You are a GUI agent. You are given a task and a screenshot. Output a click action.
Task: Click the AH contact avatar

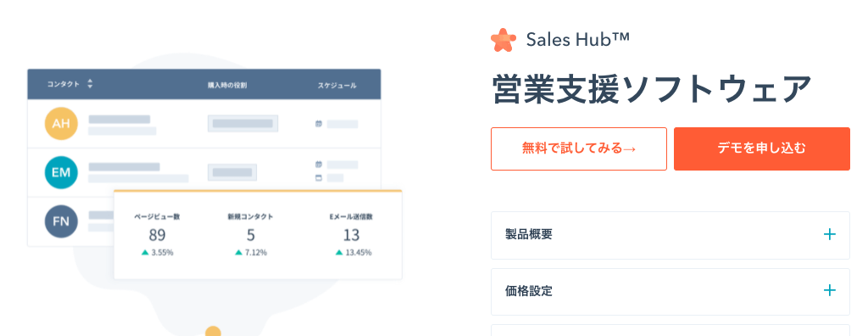pyautogui.click(x=61, y=124)
